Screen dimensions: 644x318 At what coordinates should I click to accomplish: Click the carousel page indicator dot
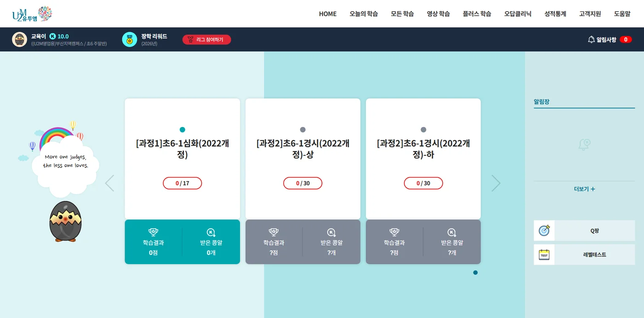click(x=475, y=272)
